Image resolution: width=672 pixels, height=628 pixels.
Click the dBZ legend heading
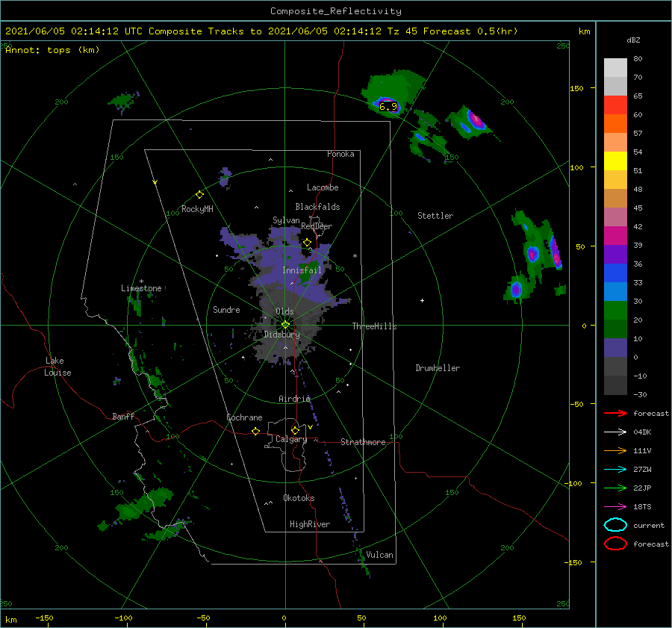click(633, 40)
